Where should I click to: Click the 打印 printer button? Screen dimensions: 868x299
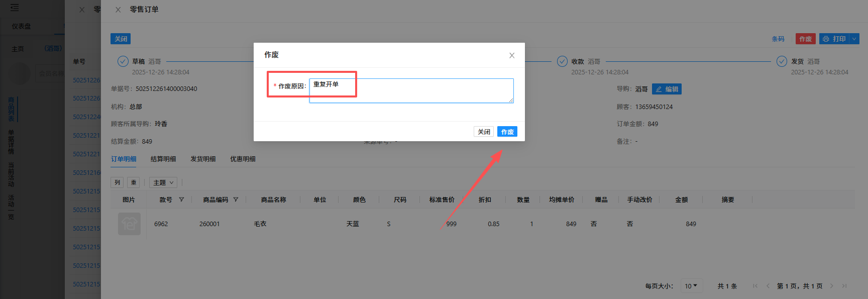(x=834, y=39)
